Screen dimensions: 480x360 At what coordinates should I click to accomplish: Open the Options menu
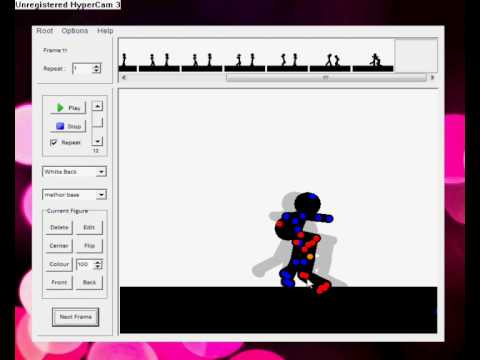(75, 31)
